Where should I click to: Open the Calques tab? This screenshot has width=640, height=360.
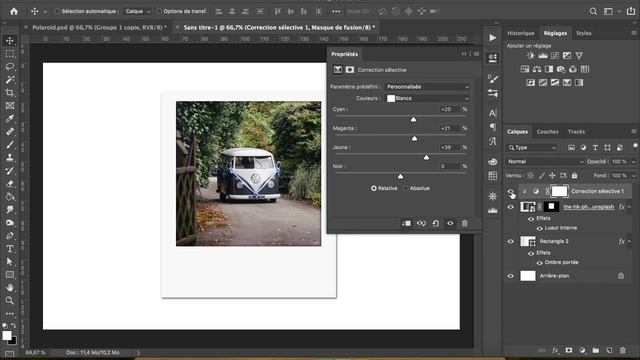click(518, 132)
